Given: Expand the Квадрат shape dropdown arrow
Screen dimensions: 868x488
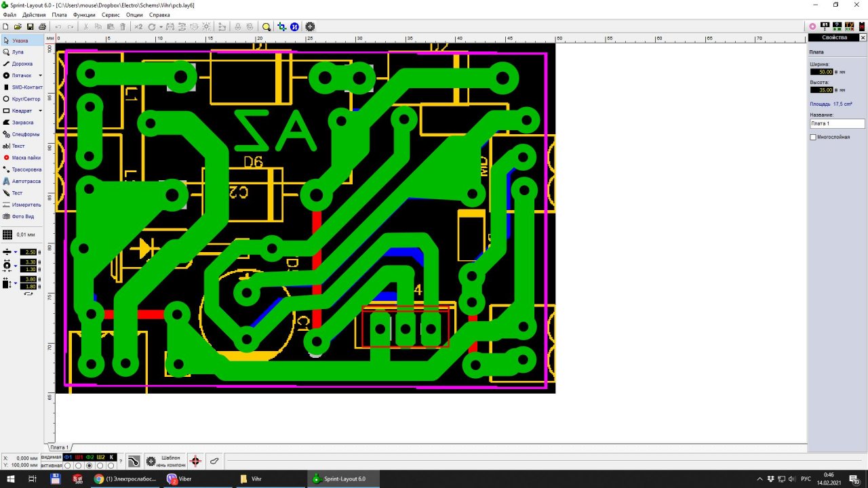Looking at the screenshot, I should tap(40, 111).
